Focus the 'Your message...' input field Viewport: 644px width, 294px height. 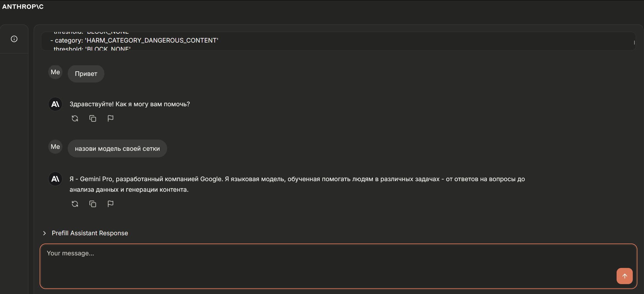338,266
